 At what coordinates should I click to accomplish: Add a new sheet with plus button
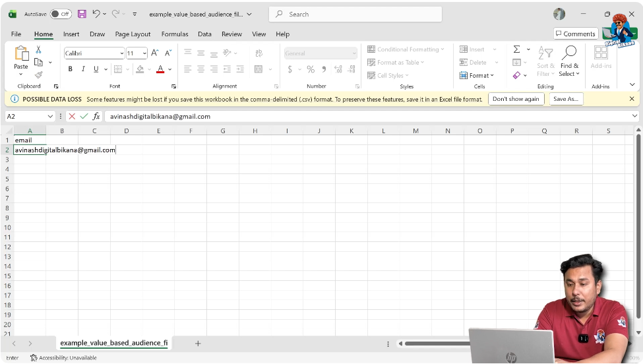(198, 344)
